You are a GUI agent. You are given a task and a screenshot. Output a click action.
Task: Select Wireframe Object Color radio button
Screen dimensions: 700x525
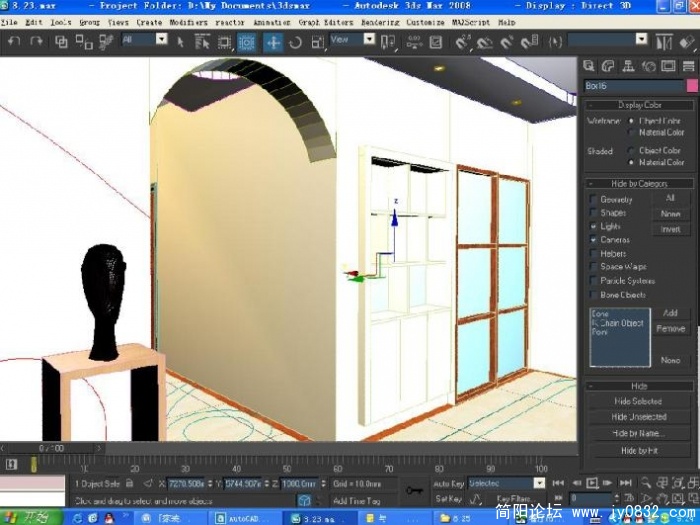(631, 121)
